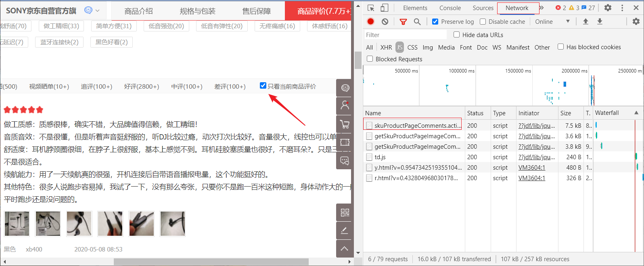The width and height of the screenshot is (644, 266).
Task: Expand more DevTools tabs chevron
Action: click(542, 8)
